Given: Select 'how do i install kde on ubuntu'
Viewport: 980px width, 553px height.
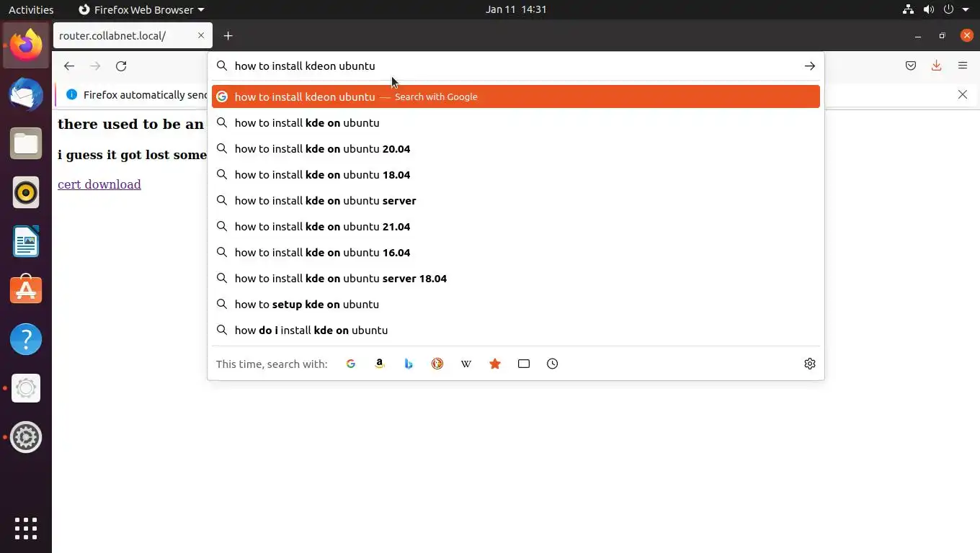Looking at the screenshot, I should click(x=516, y=330).
